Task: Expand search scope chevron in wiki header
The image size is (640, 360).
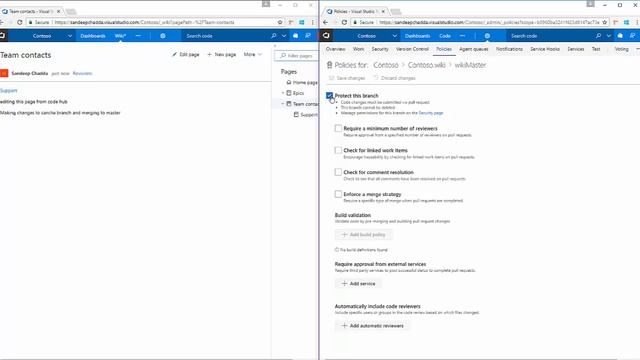Action: click(x=284, y=36)
